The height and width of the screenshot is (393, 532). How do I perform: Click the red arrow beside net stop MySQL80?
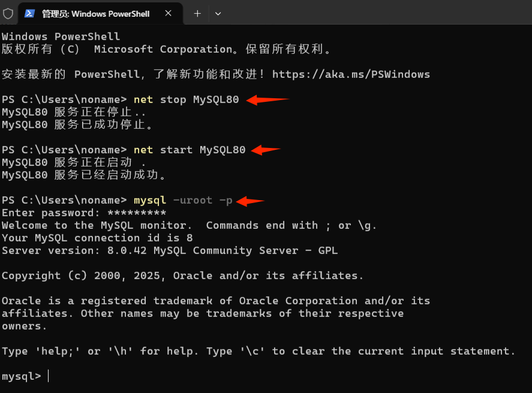(x=267, y=99)
